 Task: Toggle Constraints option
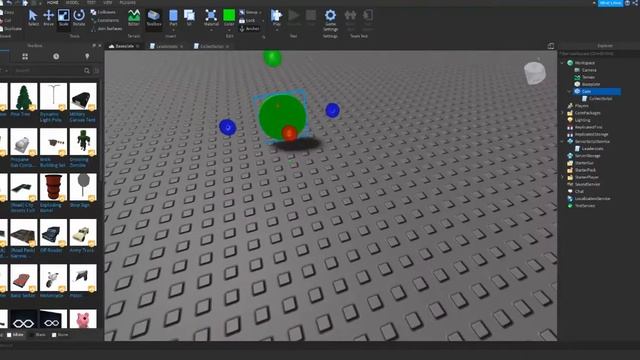tap(105, 20)
